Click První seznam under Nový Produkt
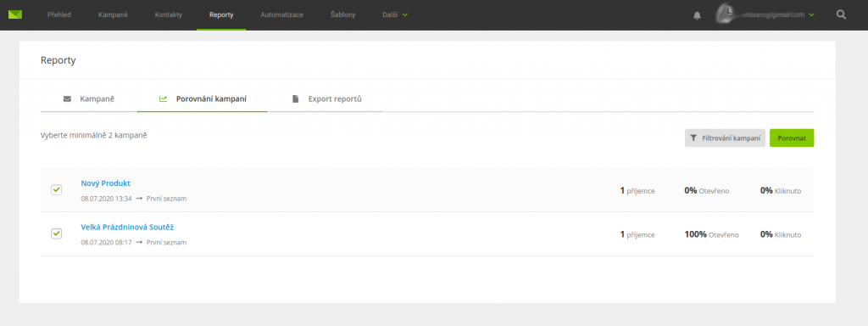This screenshot has width=868, height=326. [x=167, y=199]
